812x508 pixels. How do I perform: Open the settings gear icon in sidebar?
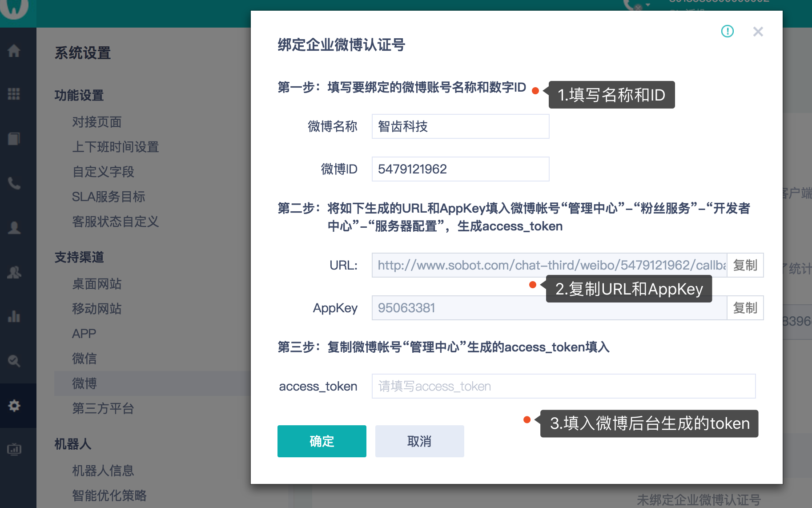(14, 405)
